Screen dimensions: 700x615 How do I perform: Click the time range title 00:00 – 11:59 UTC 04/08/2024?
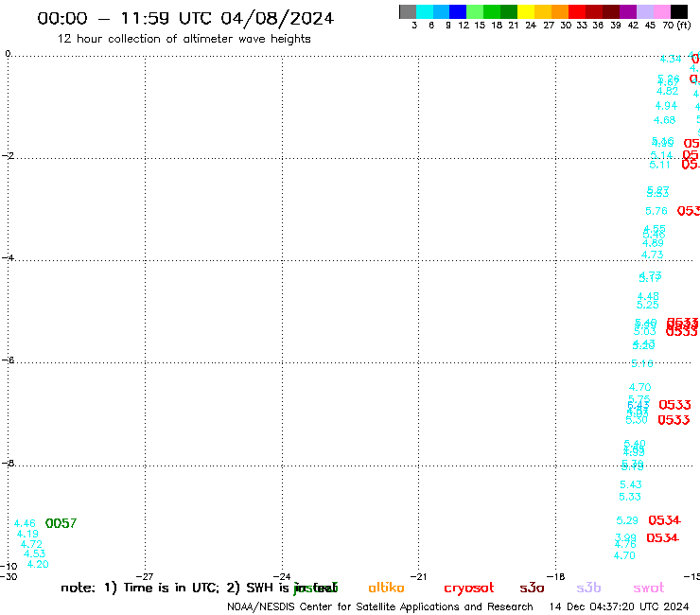pos(185,18)
